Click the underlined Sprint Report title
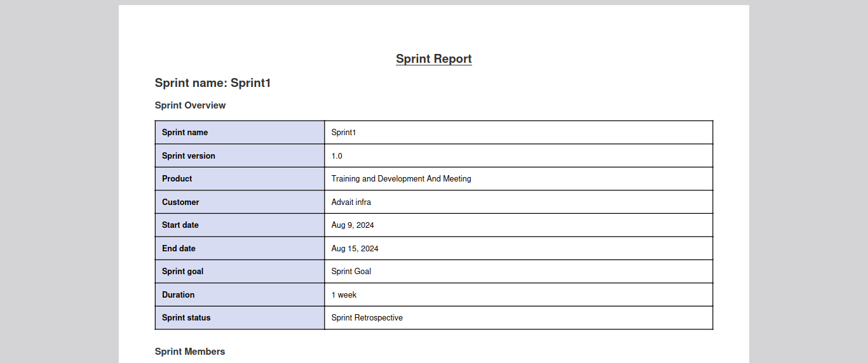868x363 pixels. (x=433, y=59)
